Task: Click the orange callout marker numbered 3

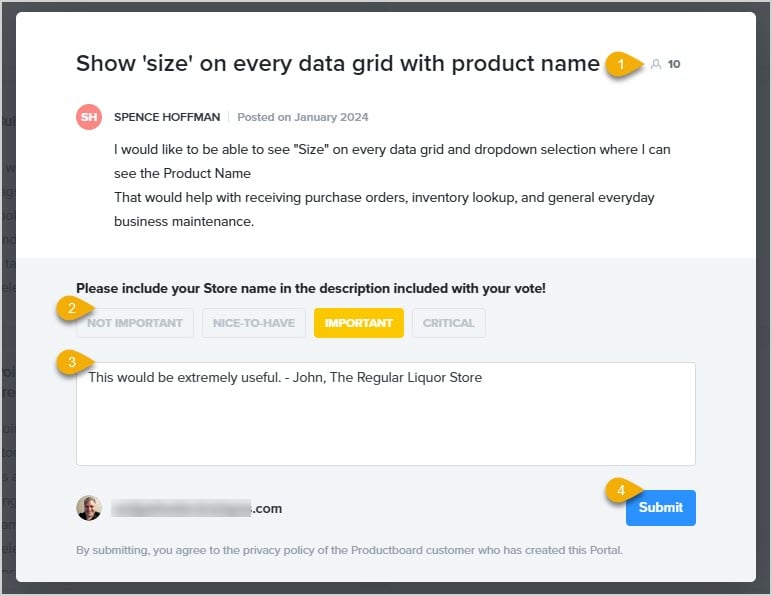Action: 70,362
